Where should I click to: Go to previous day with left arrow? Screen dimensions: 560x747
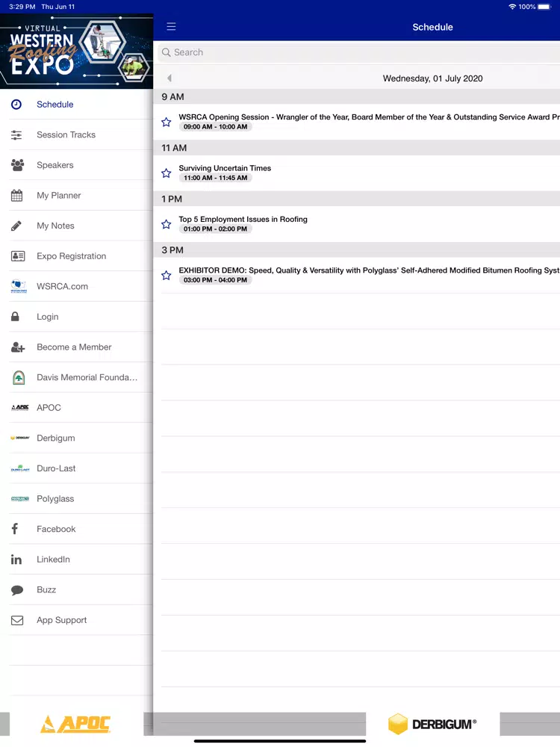[x=169, y=78]
